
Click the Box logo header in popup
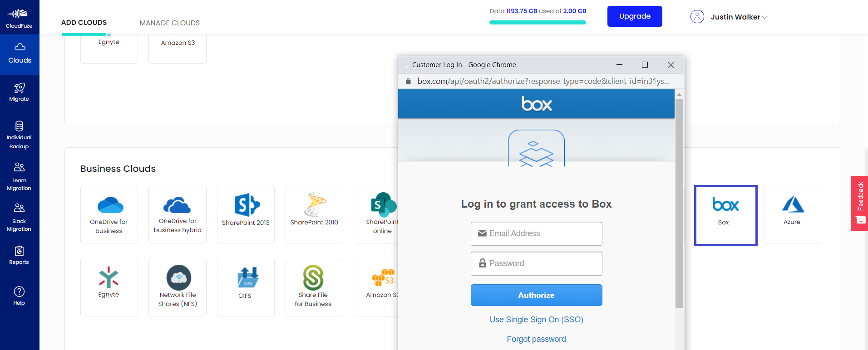coord(536,104)
